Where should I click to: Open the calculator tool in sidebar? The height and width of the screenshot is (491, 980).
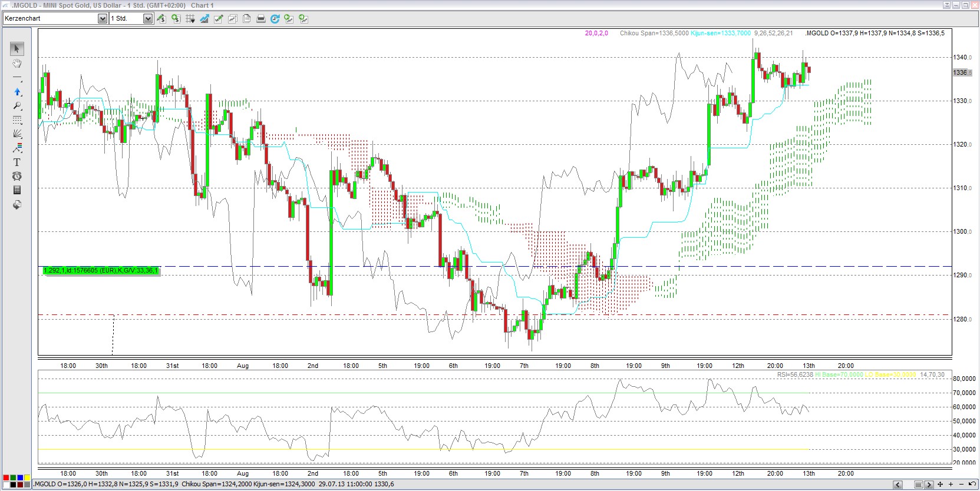[17, 190]
